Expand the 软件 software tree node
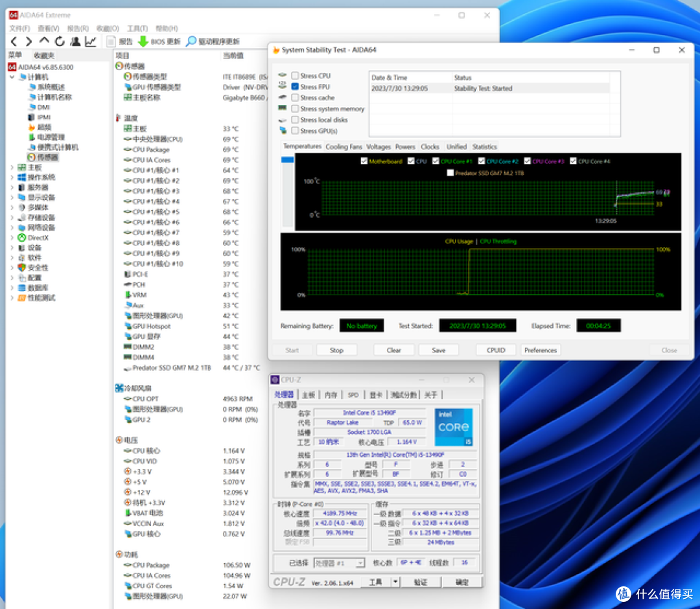Viewport: 700px width, 609px height. click(12, 258)
